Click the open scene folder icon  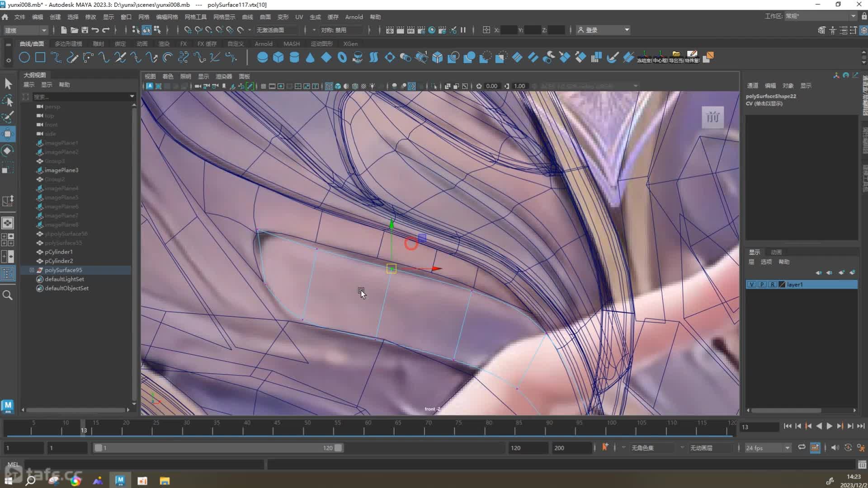(x=74, y=30)
